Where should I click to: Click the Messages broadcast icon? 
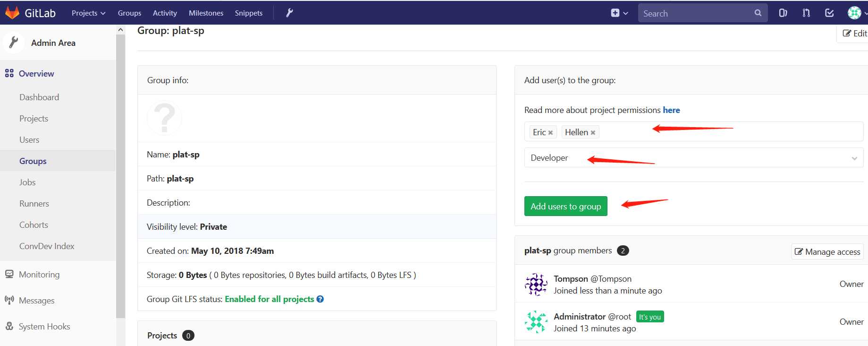pos(9,300)
